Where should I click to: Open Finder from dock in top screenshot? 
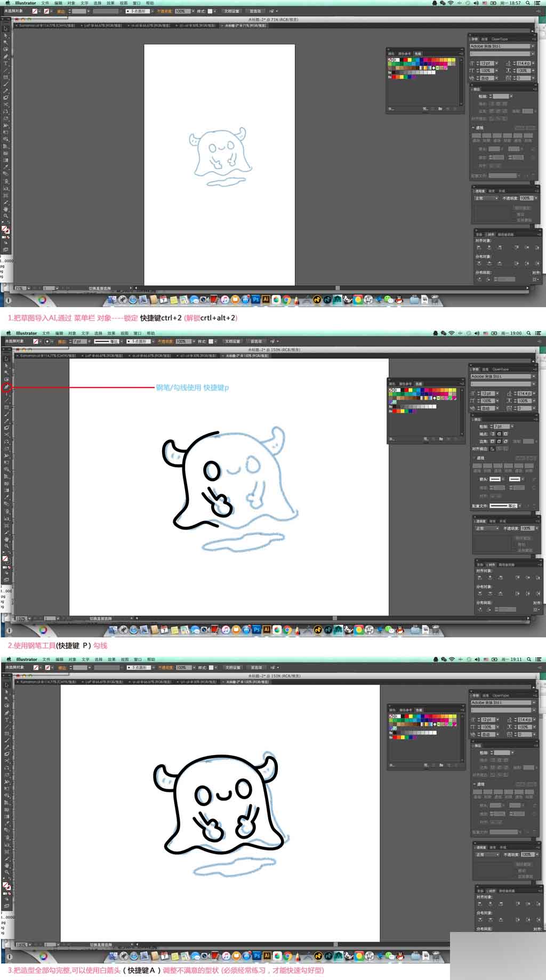pos(112,300)
